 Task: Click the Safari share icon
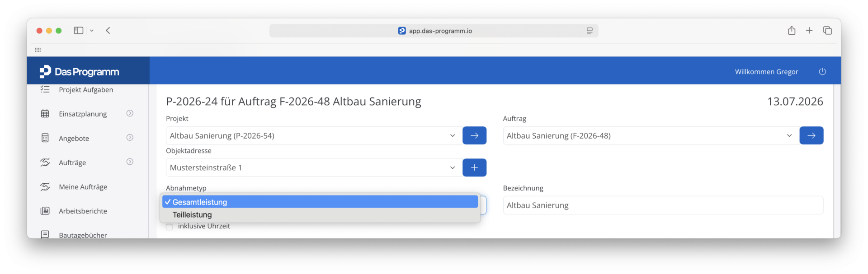click(792, 31)
